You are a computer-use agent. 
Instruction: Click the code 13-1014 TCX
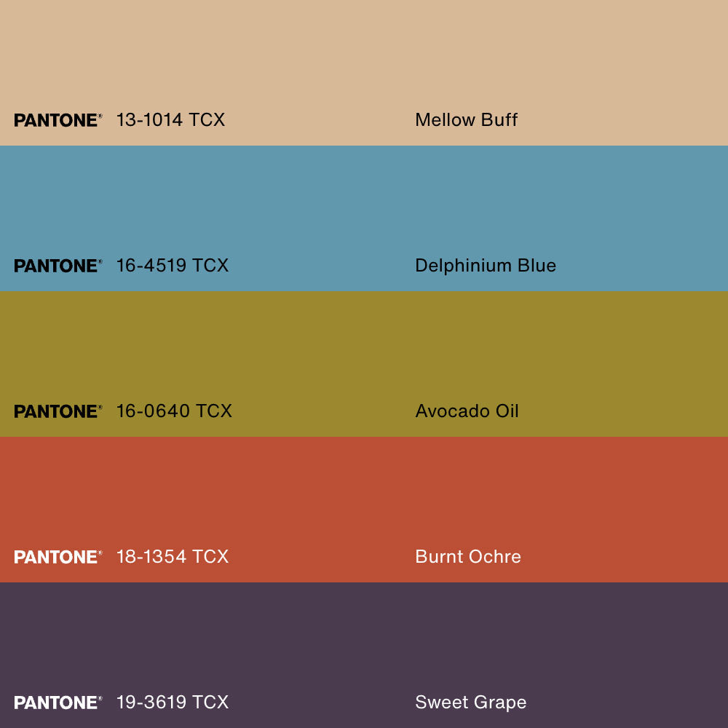pyautogui.click(x=170, y=120)
